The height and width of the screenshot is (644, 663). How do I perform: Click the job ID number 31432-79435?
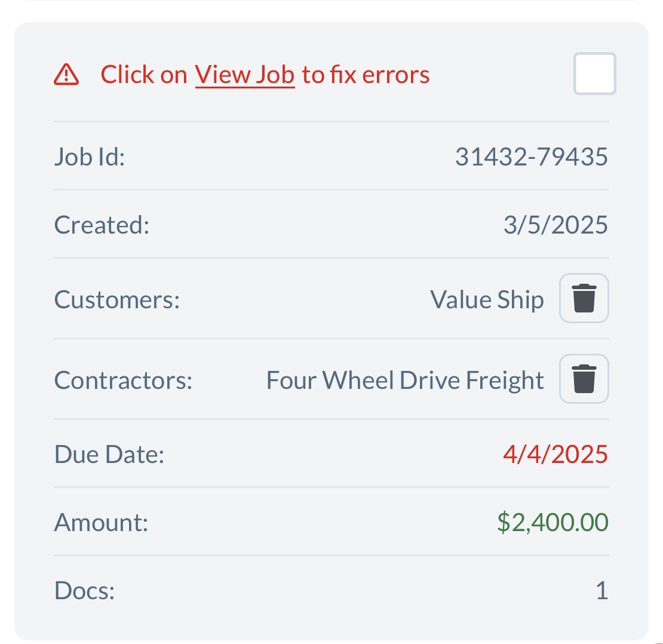click(531, 157)
